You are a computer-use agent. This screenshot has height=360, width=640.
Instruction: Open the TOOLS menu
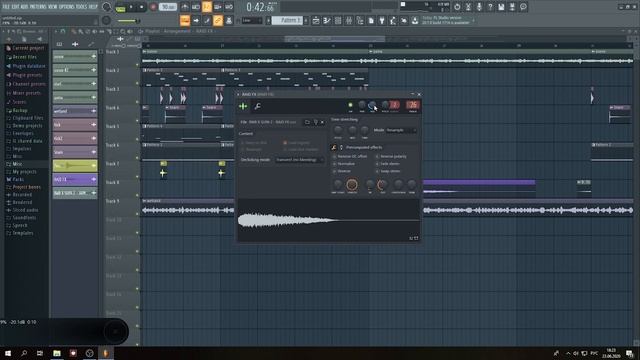point(82,7)
